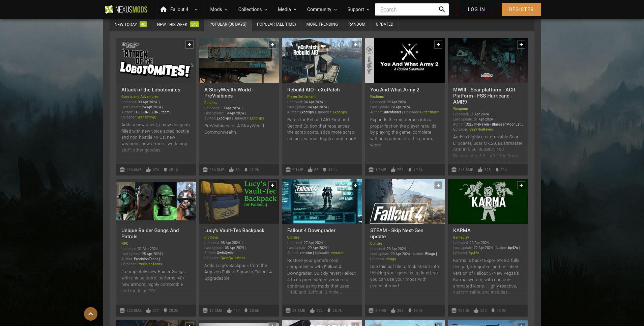Open uploader PrecisionTacos profile link

[150, 264]
